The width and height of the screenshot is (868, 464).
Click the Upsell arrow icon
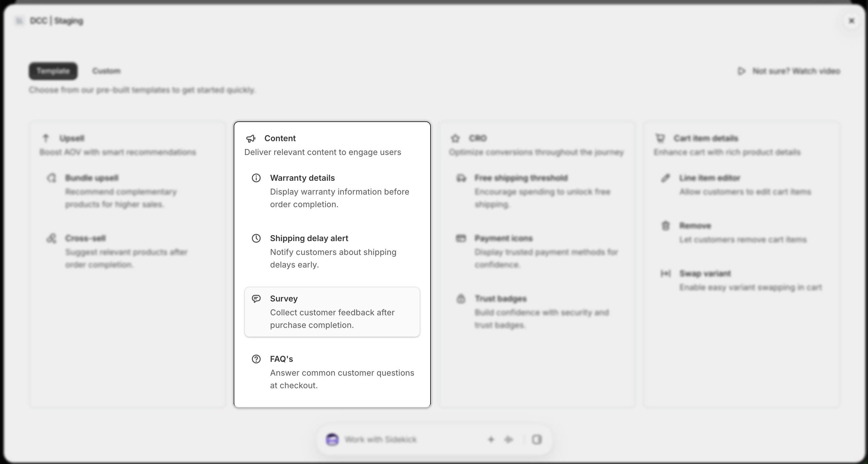click(x=46, y=138)
